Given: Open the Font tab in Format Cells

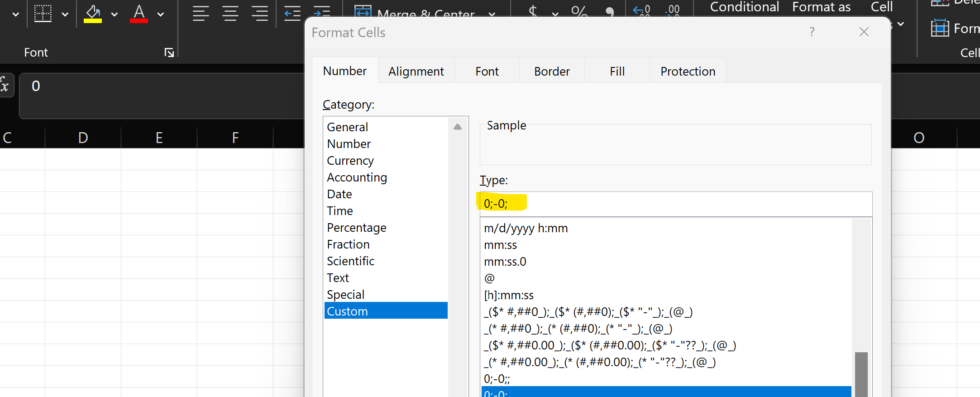Looking at the screenshot, I should click(x=487, y=72).
